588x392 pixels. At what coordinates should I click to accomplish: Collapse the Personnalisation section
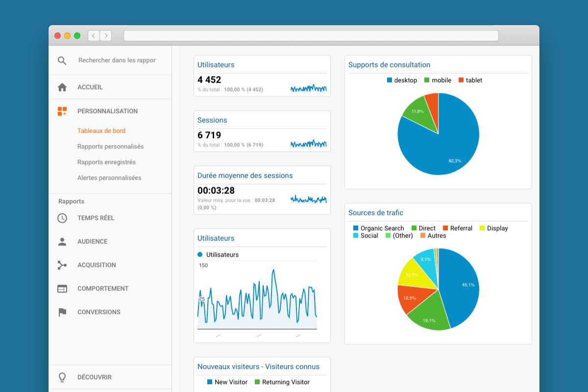click(107, 111)
